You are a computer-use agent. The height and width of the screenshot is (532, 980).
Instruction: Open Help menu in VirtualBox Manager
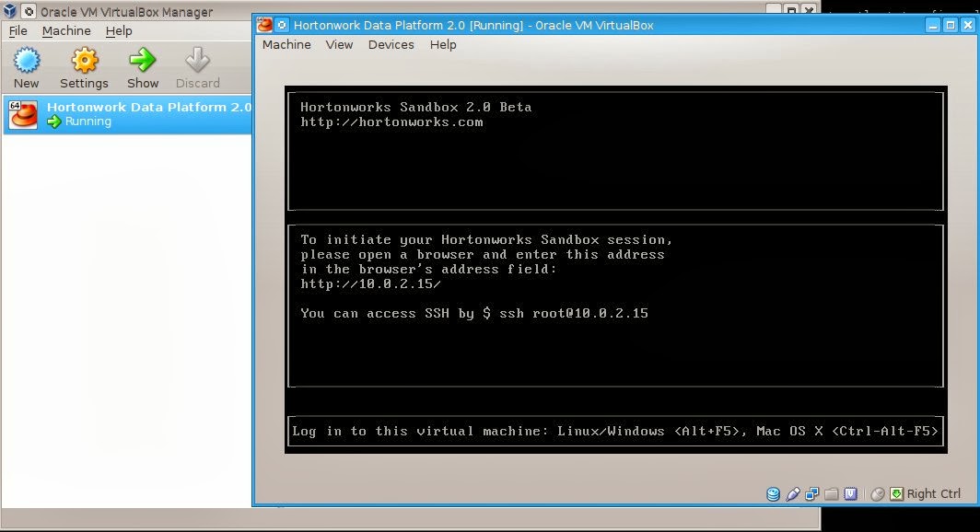pyautogui.click(x=119, y=30)
